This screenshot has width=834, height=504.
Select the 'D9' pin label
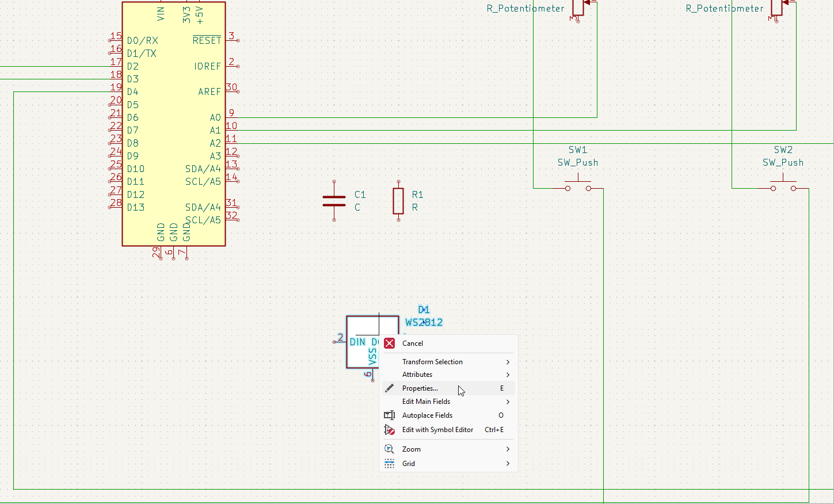pos(133,156)
